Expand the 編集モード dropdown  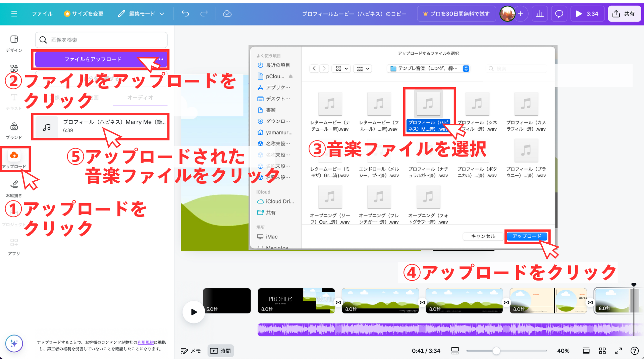coord(141,14)
